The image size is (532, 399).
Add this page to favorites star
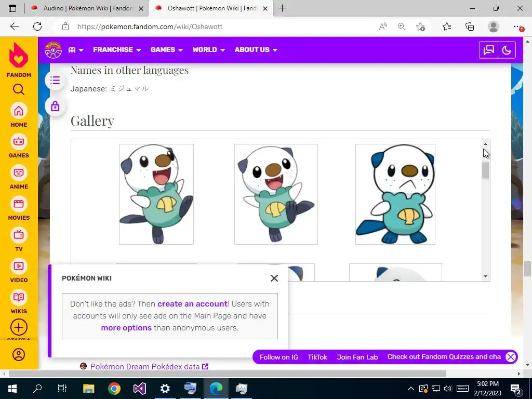pos(420,26)
